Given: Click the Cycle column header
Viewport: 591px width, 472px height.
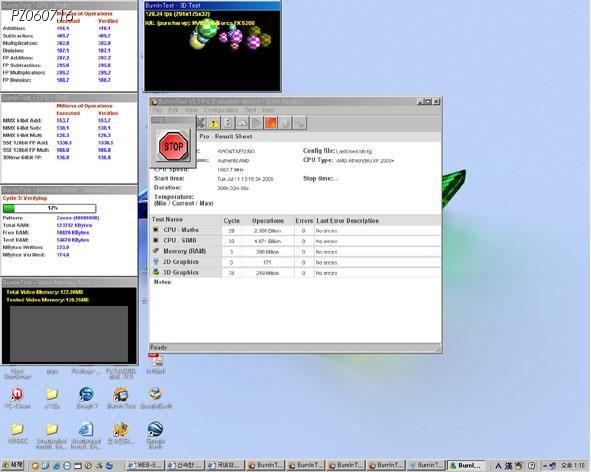Looking at the screenshot, I should [x=231, y=221].
